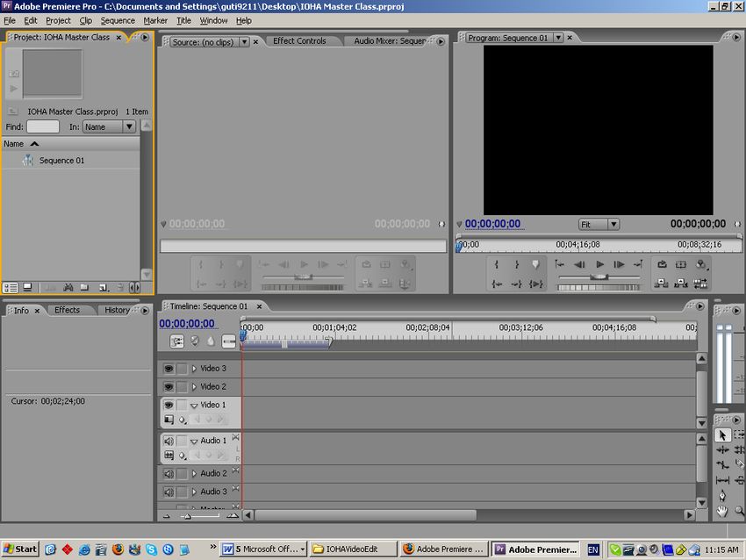Viewport: 746px width, 560px height.
Task: Expand the Video 2 track
Action: pos(194,386)
